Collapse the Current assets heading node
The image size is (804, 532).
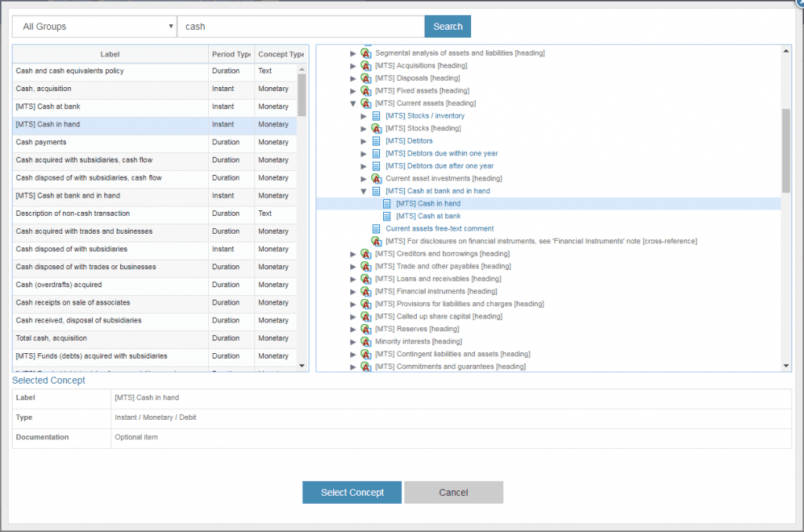coord(353,104)
